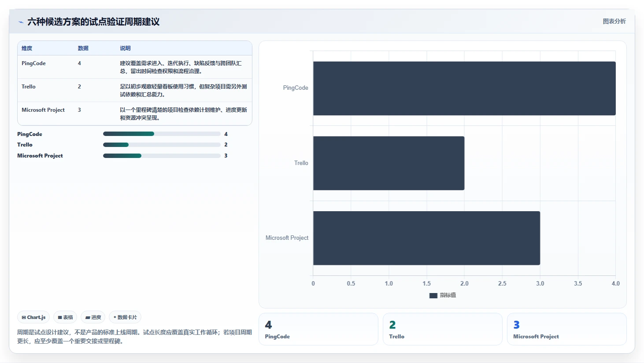The height and width of the screenshot is (363, 644).
Task: Click the description starting 建议覆盖需求进入
Action: point(181,67)
